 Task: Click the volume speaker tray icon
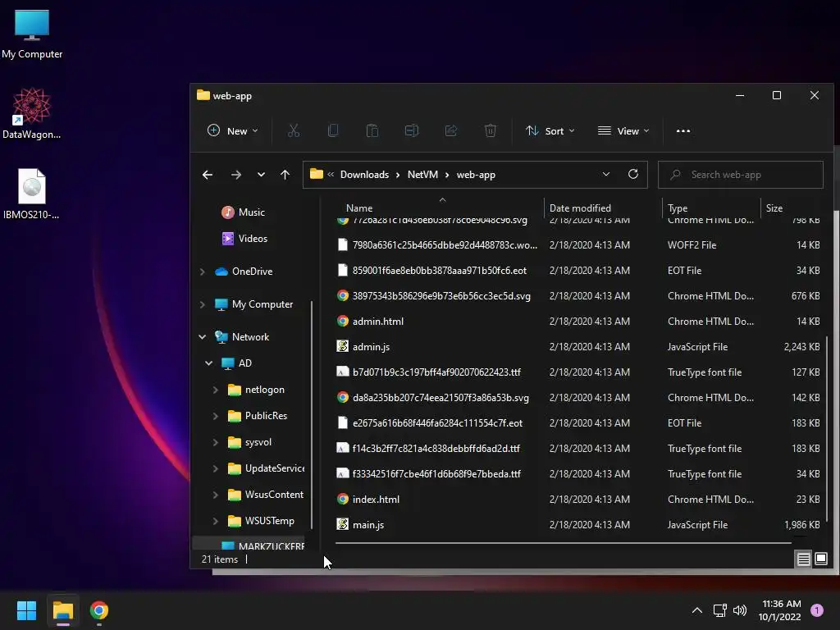click(x=740, y=610)
